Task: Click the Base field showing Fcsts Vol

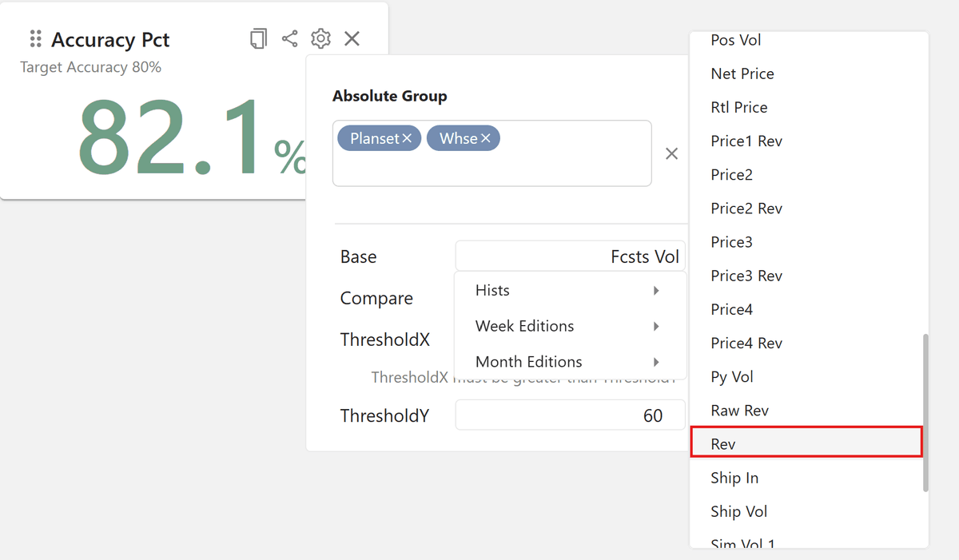Action: coord(570,256)
